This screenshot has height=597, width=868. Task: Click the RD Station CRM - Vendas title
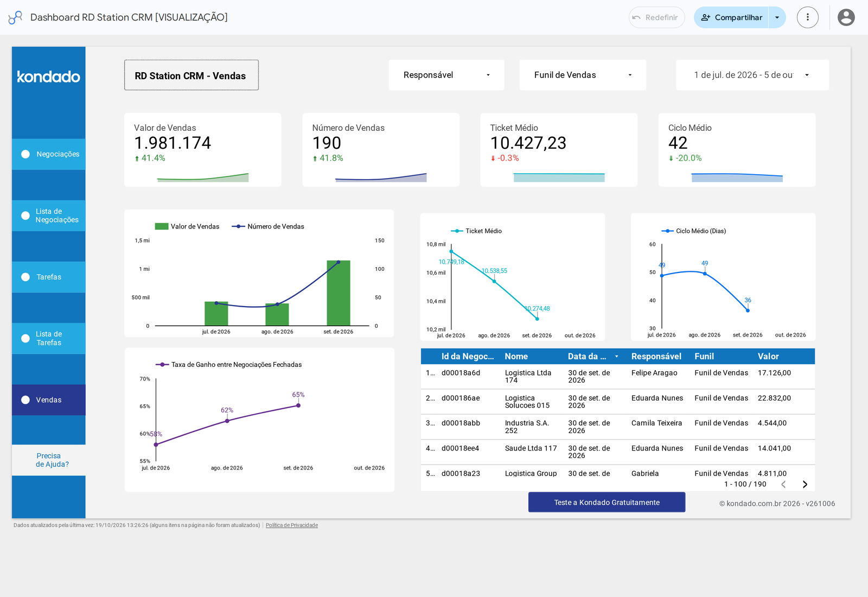(x=191, y=75)
